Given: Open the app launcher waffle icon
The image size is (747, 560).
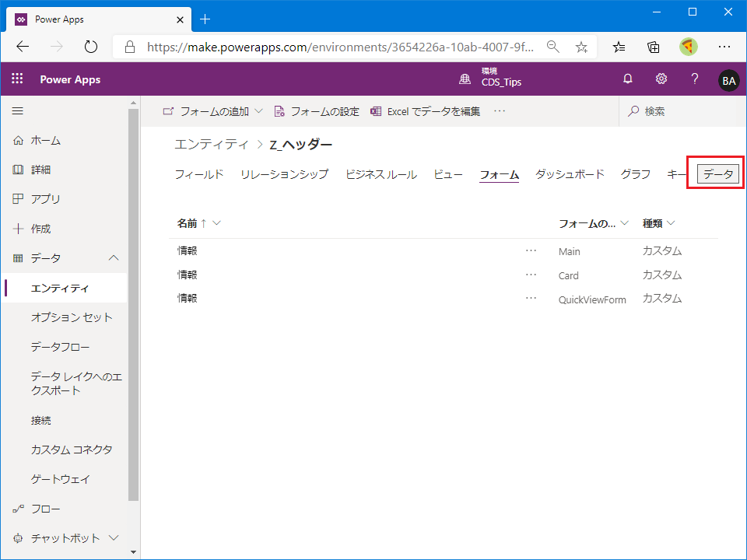Looking at the screenshot, I should pos(17,79).
